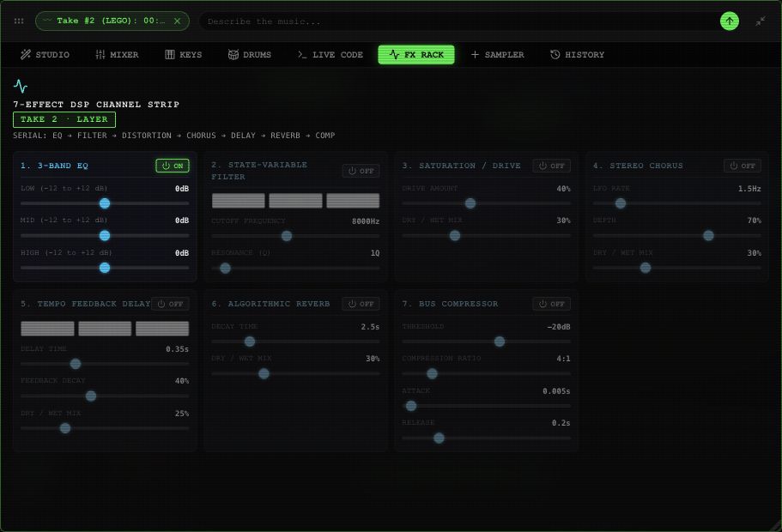Select the third filter type button
Image resolution: width=782 pixels, height=532 pixels.
(353, 201)
